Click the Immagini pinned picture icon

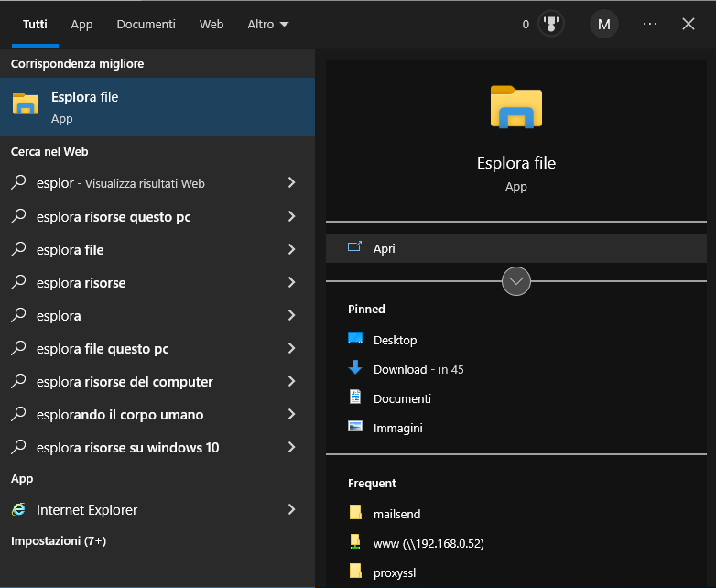click(355, 426)
